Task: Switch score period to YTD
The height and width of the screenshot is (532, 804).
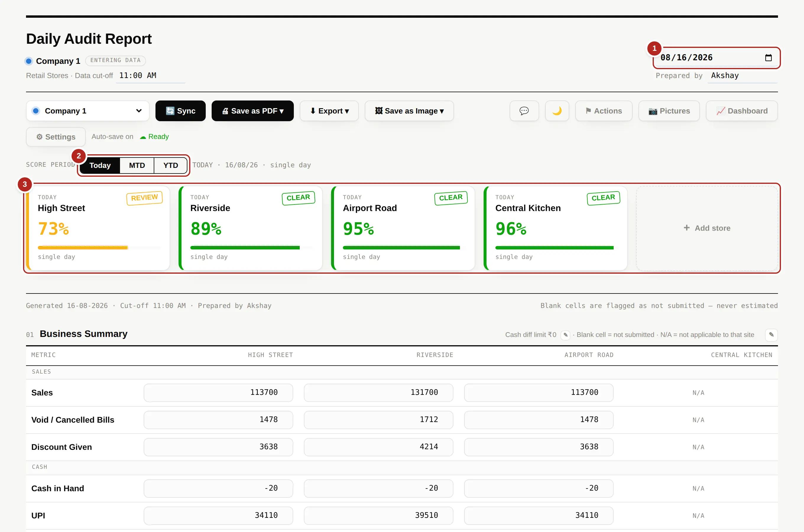Action: (171, 165)
